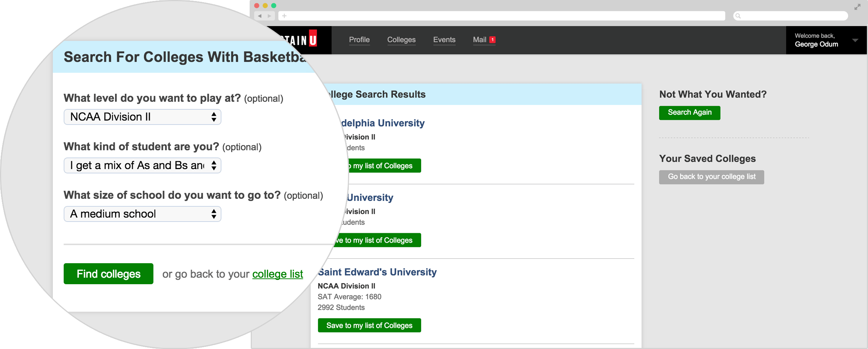Open Mail with the unread badge
Viewport: 868px width, 349px height.
[x=479, y=40]
